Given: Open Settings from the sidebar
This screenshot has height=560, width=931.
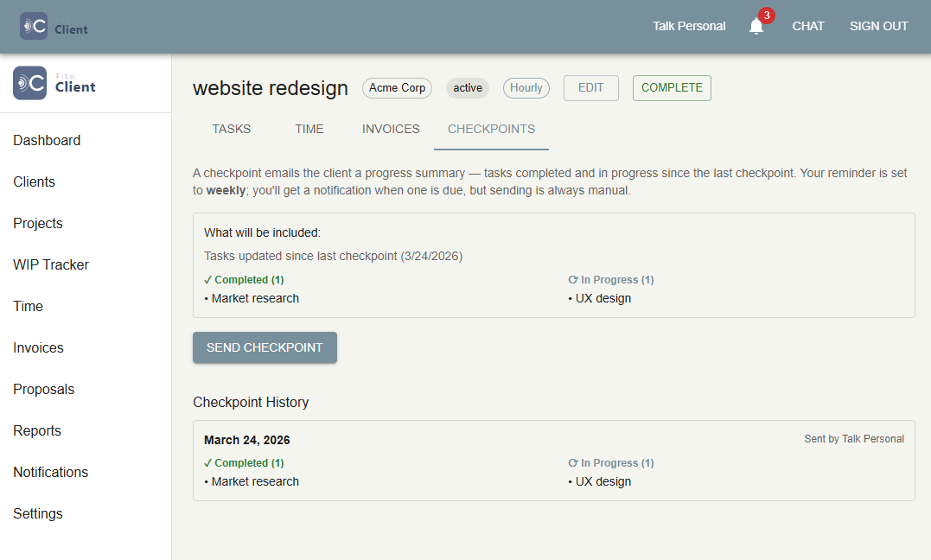Looking at the screenshot, I should 38,513.
